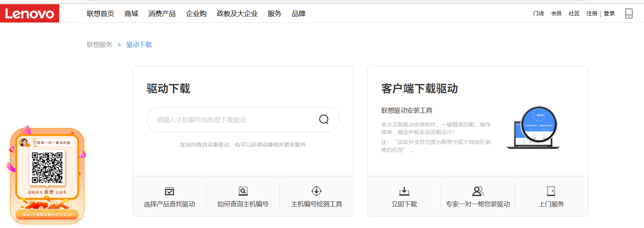The height and width of the screenshot is (228, 644).
Task: Open the 政教及大企业 menu
Action: click(237, 14)
